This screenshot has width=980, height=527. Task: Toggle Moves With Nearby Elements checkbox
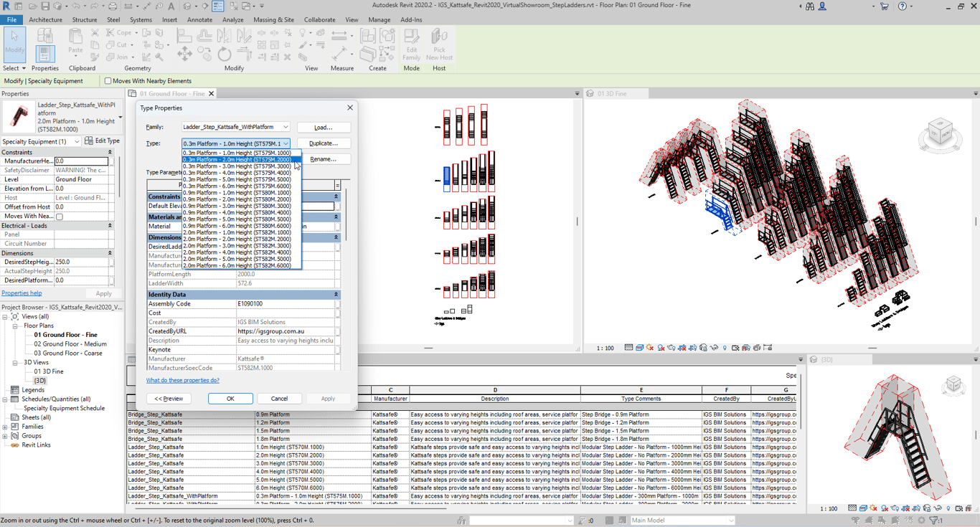(x=108, y=81)
